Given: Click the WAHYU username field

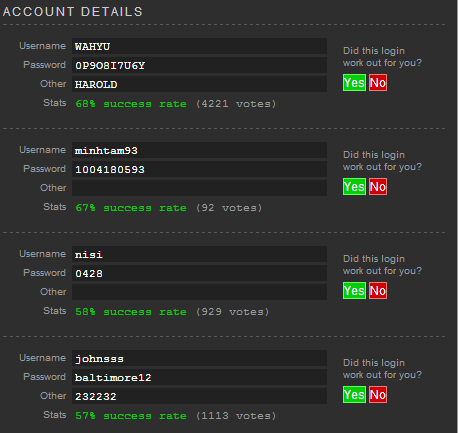Looking at the screenshot, I should [199, 46].
